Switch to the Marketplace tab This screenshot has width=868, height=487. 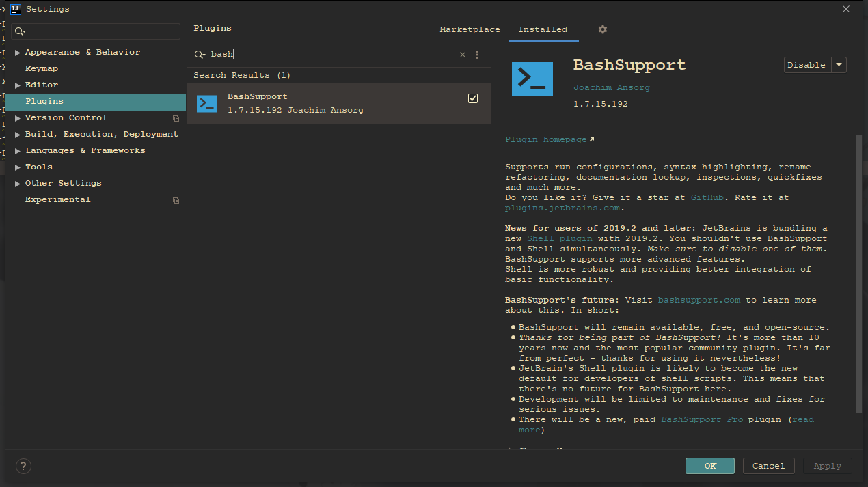pyautogui.click(x=470, y=29)
